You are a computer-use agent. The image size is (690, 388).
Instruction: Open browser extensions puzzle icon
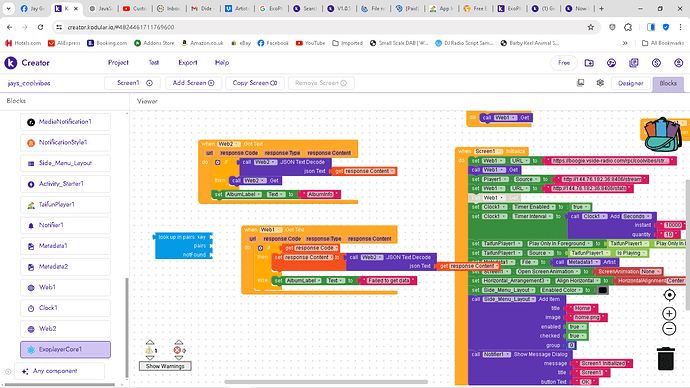(x=628, y=27)
